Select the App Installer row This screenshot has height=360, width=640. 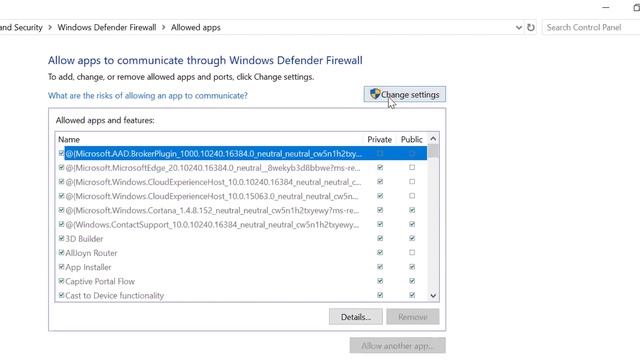click(x=242, y=267)
